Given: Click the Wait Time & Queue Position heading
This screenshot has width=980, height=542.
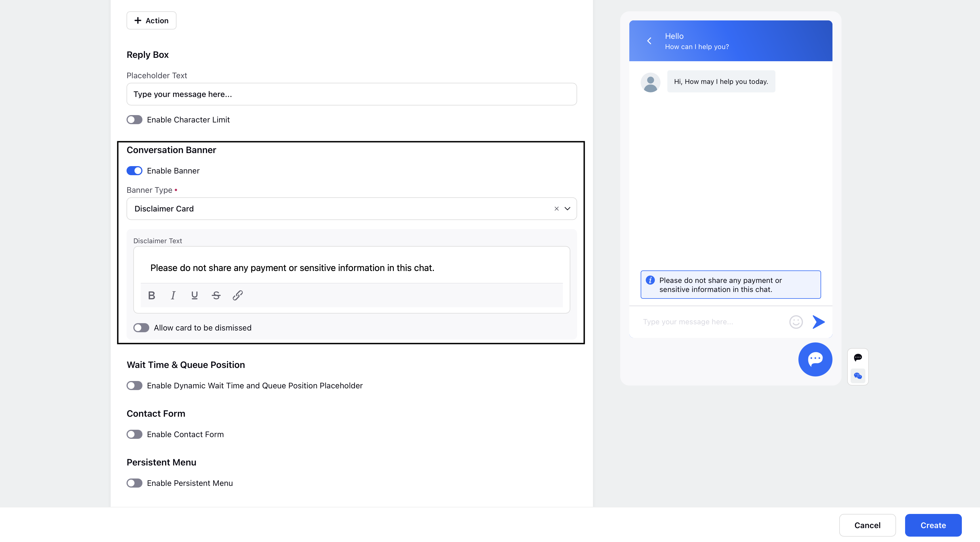Looking at the screenshot, I should 186,365.
